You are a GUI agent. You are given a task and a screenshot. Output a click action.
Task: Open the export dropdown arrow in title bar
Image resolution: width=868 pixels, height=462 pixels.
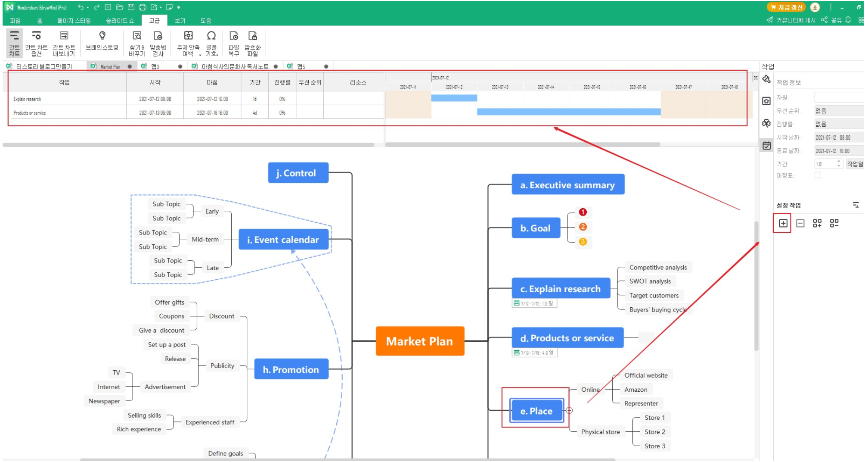[161, 7]
